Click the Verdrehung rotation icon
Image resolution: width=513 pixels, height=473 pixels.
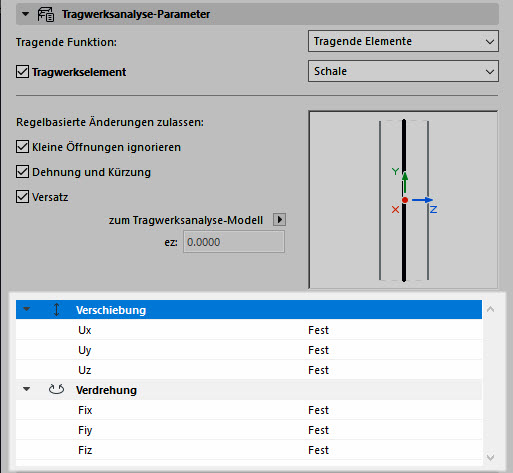(56, 389)
